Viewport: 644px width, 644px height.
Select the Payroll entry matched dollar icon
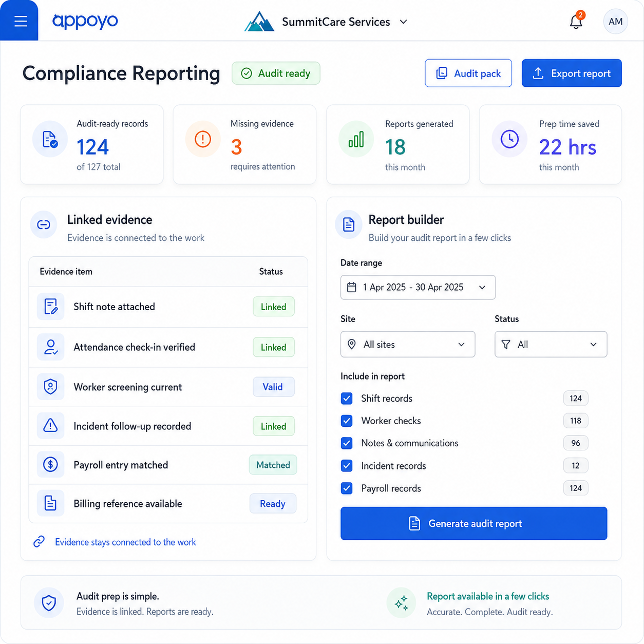click(x=50, y=465)
